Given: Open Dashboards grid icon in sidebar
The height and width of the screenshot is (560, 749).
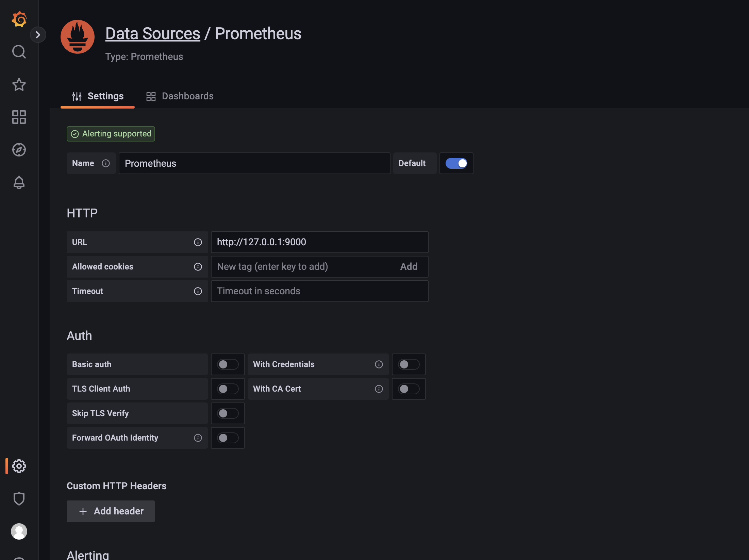Looking at the screenshot, I should coord(19,117).
